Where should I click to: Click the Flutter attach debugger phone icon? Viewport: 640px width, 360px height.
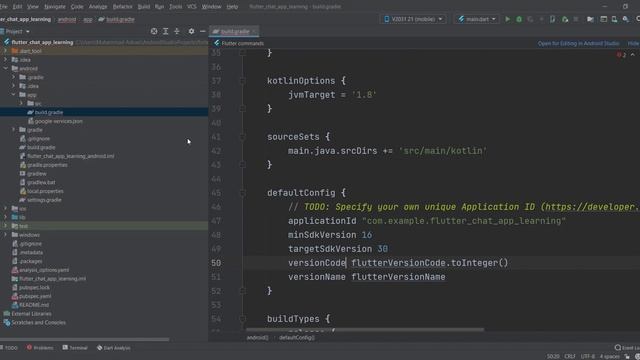552,19
